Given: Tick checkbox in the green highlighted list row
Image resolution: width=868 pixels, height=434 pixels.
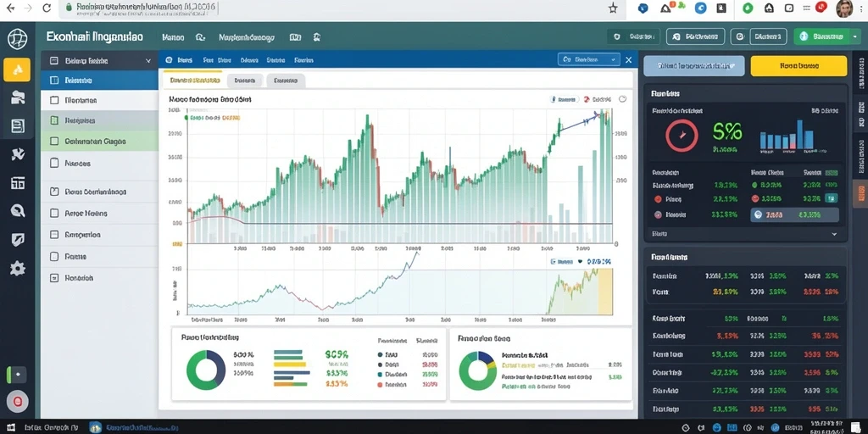Looking at the screenshot, I should click(x=54, y=142).
